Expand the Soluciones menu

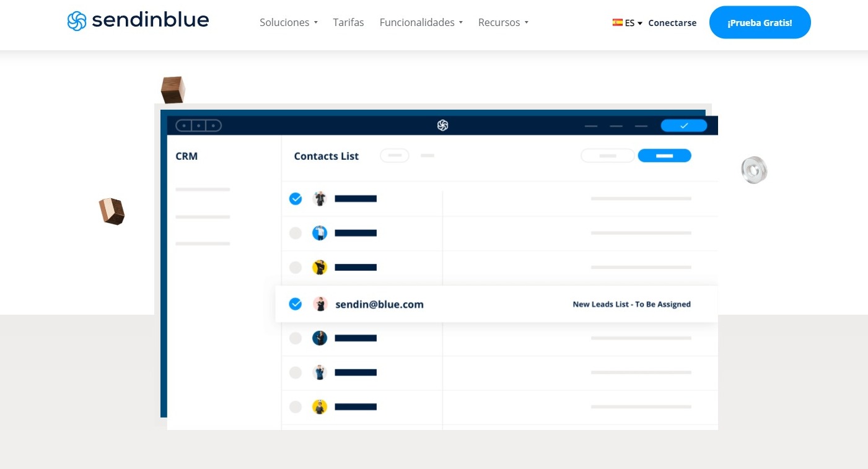tap(289, 22)
